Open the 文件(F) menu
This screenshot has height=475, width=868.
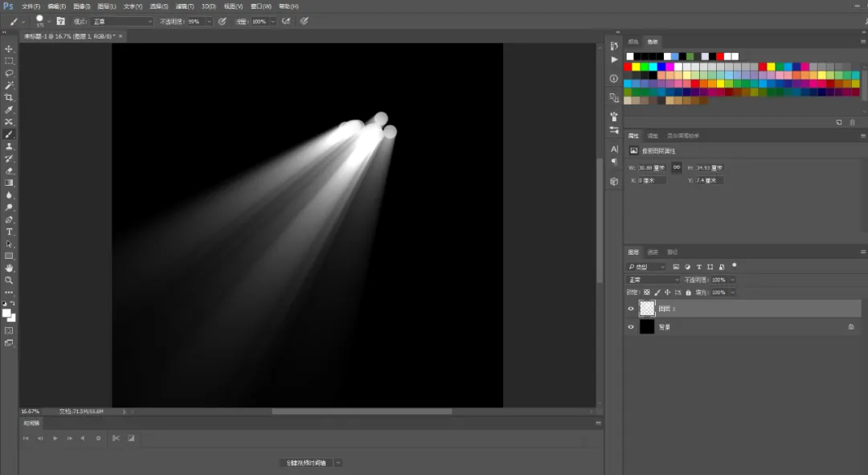pos(31,6)
